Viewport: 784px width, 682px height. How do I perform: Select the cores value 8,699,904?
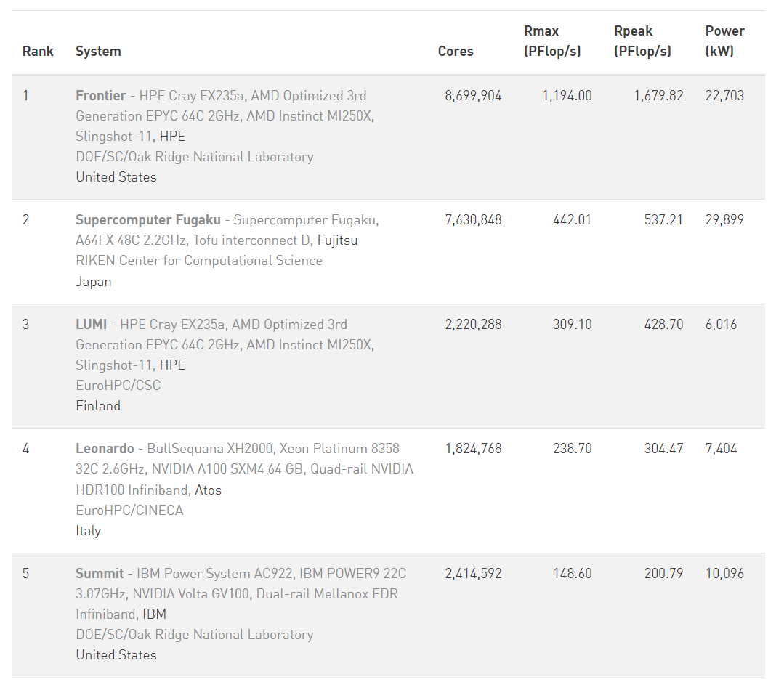coord(473,95)
